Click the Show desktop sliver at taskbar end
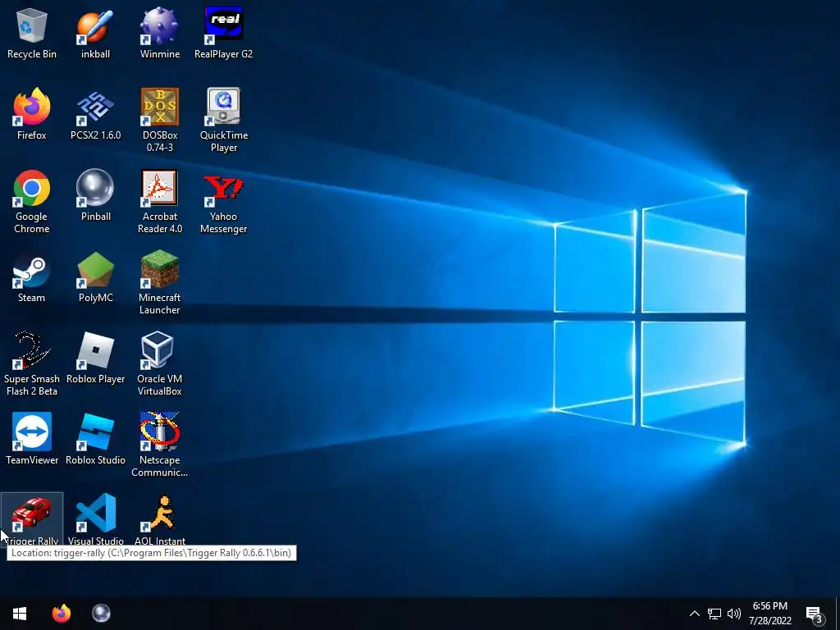The image size is (840, 630). pyautogui.click(x=838, y=614)
